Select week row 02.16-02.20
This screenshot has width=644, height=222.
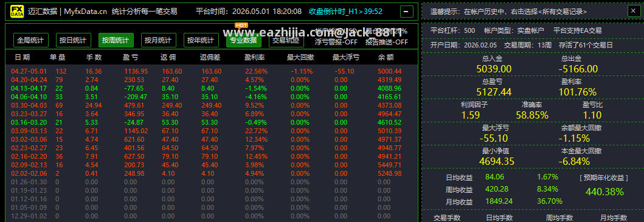click(212, 156)
